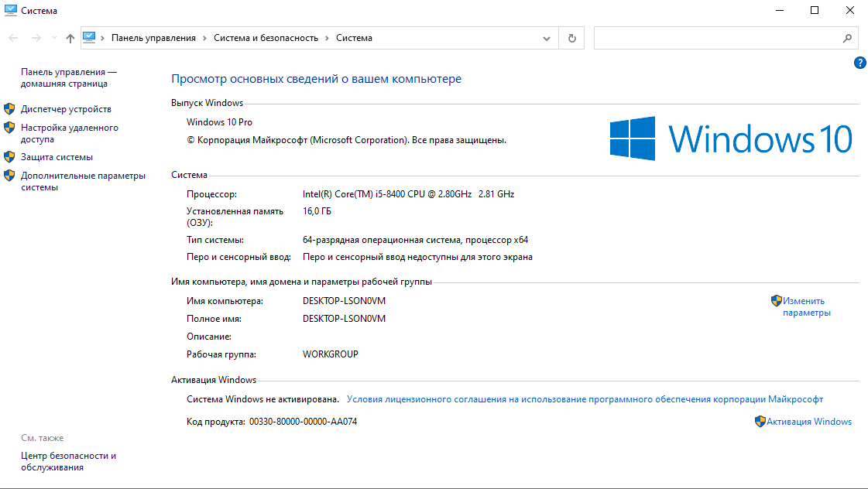
Task: Click the shield icon beside 'Защита системы'
Action: pyautogui.click(x=9, y=156)
